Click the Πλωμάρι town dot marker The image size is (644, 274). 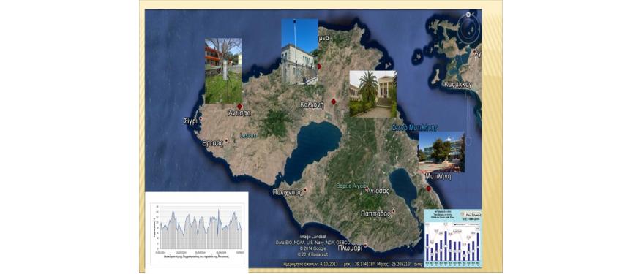(365, 246)
